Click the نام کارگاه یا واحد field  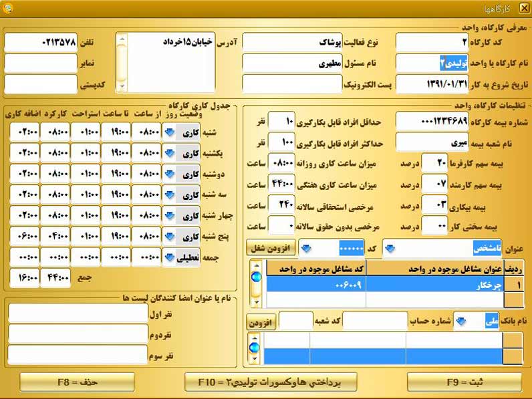[432, 63]
